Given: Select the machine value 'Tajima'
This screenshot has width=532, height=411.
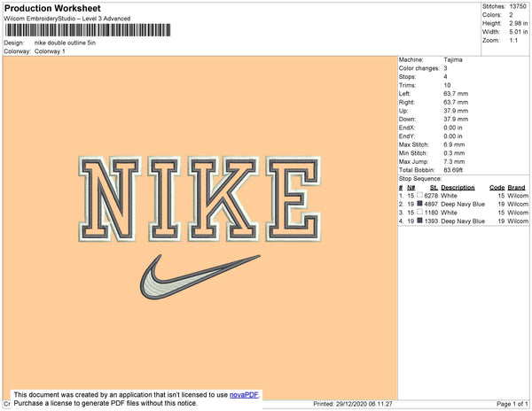Looking at the screenshot, I should tap(453, 59).
